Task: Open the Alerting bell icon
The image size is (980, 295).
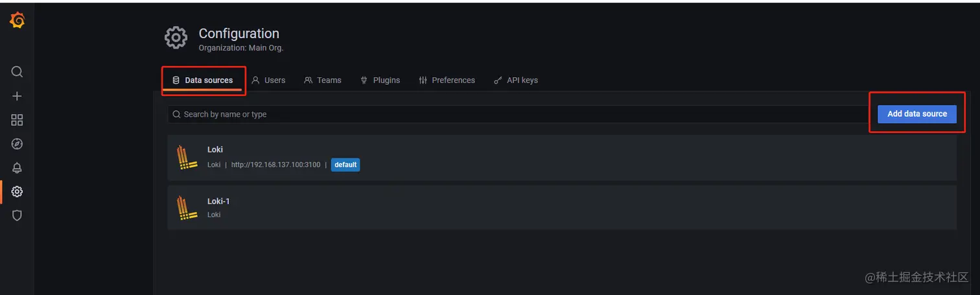Action: [x=17, y=168]
